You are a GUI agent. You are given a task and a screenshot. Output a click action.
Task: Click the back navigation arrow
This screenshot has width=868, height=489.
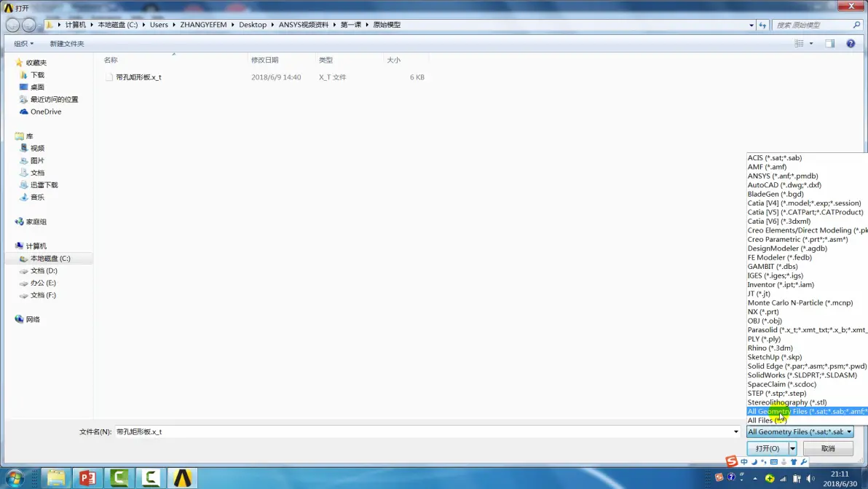click(12, 25)
